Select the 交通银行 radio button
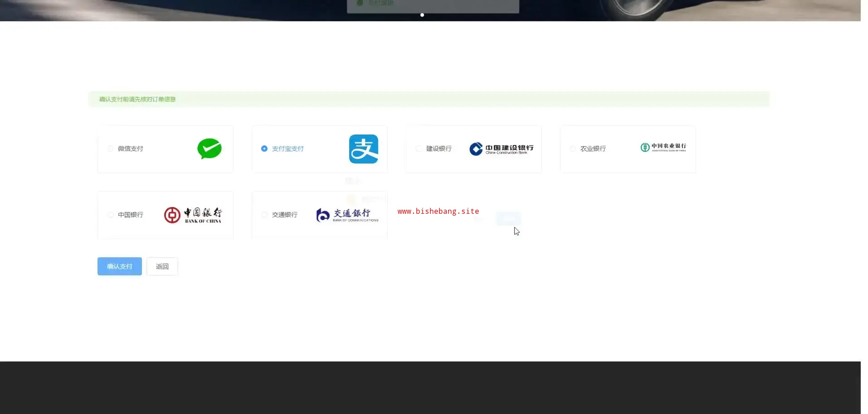 264,215
